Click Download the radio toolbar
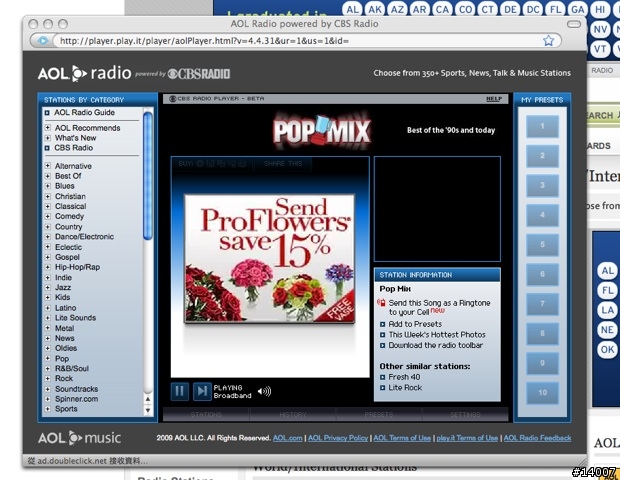Image resolution: width=620 pixels, height=480 pixels. [436, 345]
